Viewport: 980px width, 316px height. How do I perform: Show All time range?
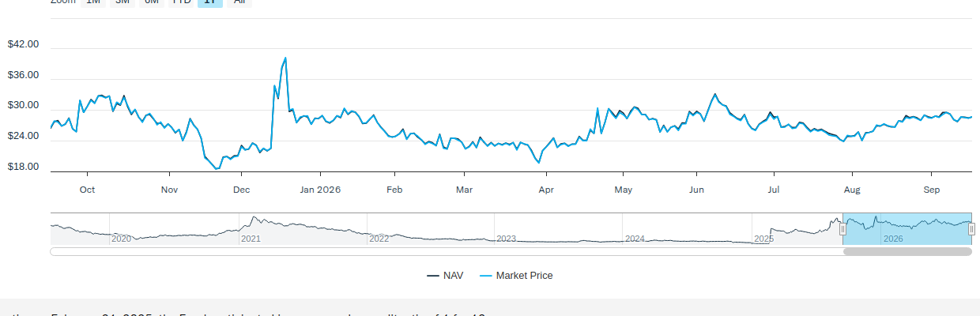239,2
